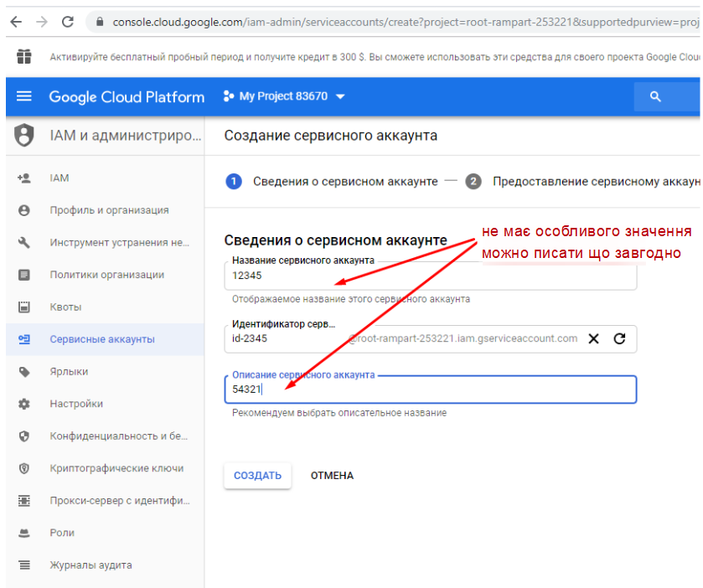Go forward with the browser forward arrow

pyautogui.click(x=42, y=22)
